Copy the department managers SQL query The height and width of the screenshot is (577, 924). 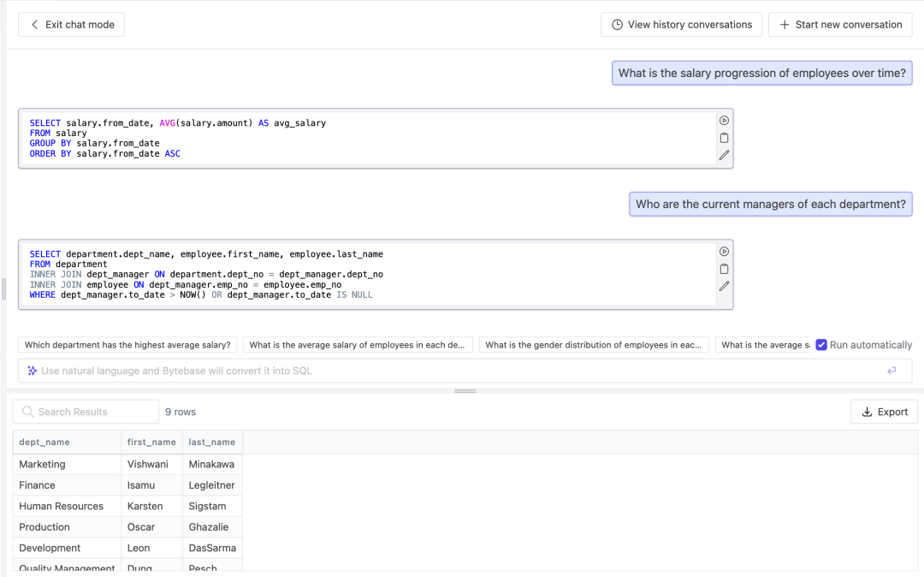(724, 269)
